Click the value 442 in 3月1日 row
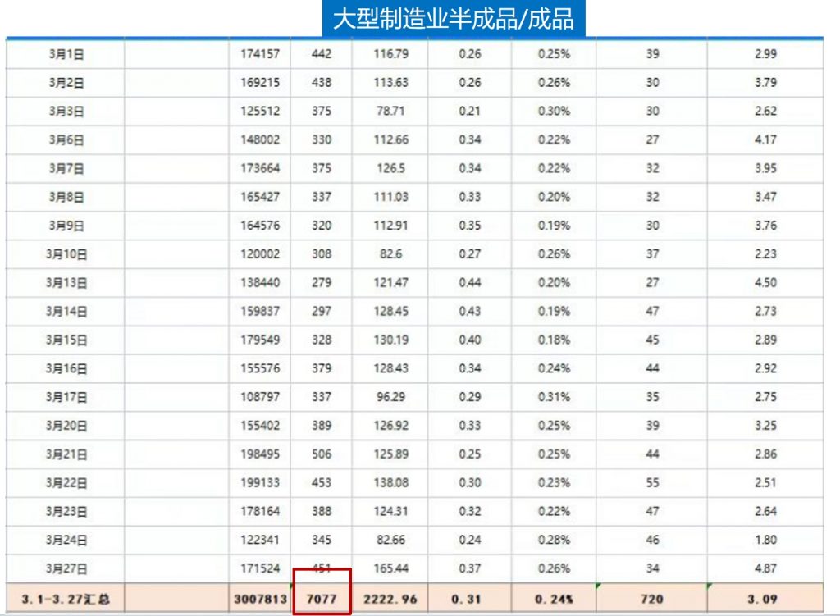 (322, 53)
